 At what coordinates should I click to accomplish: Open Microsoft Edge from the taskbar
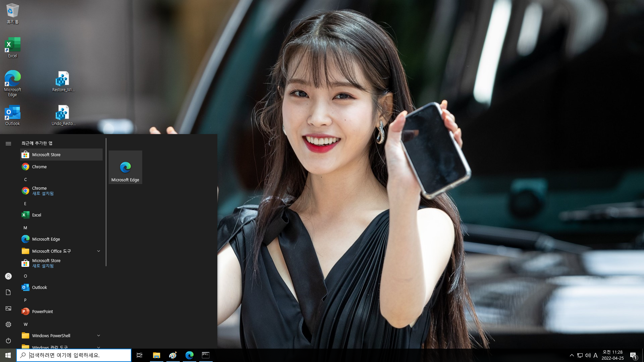(189, 355)
